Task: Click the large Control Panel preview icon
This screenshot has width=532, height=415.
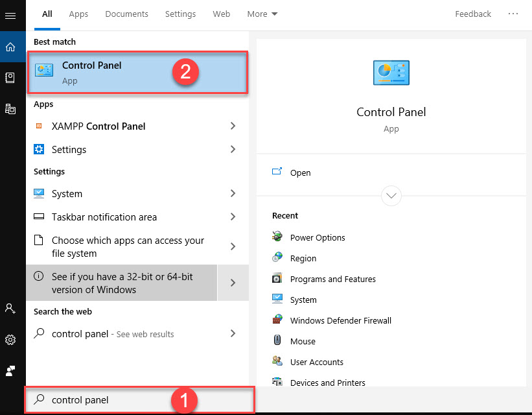Action: [x=391, y=73]
